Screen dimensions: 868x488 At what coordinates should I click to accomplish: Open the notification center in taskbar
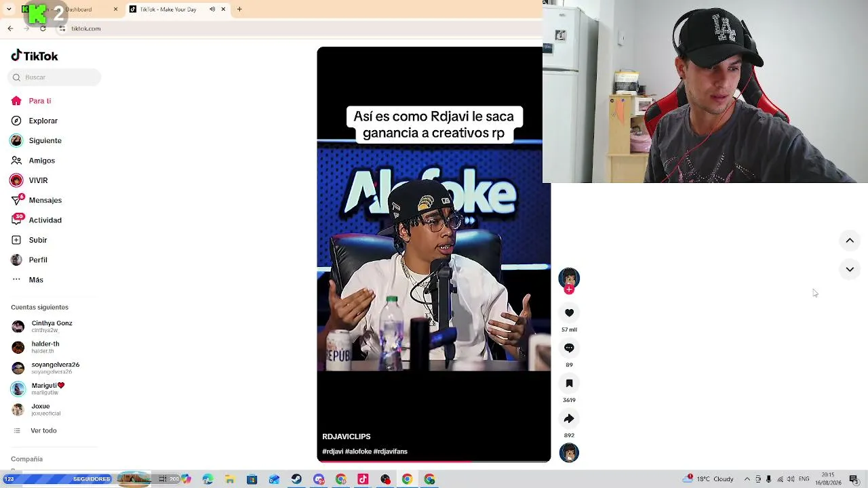pyautogui.click(x=854, y=479)
